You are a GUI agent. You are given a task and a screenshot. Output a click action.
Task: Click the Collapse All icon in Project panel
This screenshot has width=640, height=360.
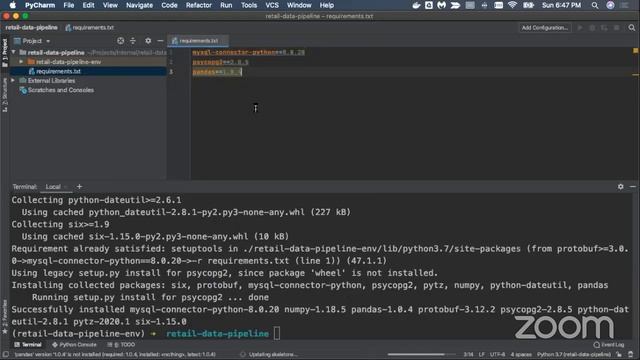(x=133, y=41)
